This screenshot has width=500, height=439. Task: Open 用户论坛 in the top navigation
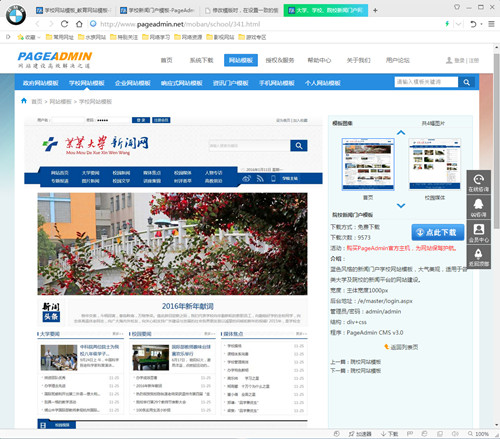[x=398, y=60]
